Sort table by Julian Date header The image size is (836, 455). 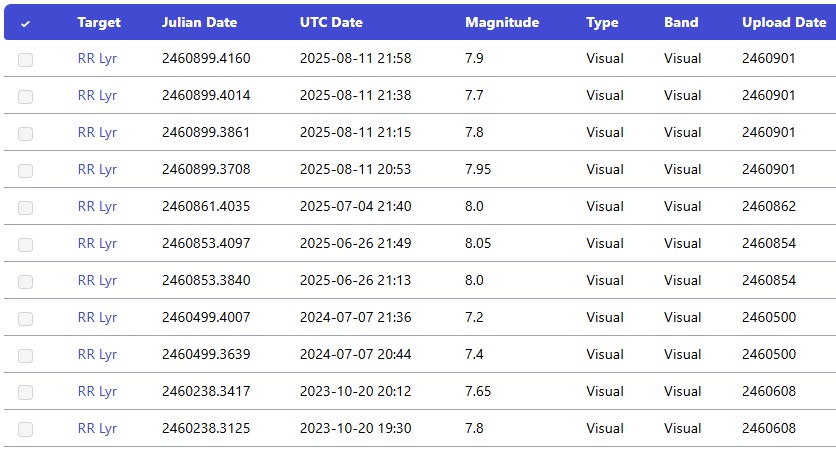tap(199, 22)
